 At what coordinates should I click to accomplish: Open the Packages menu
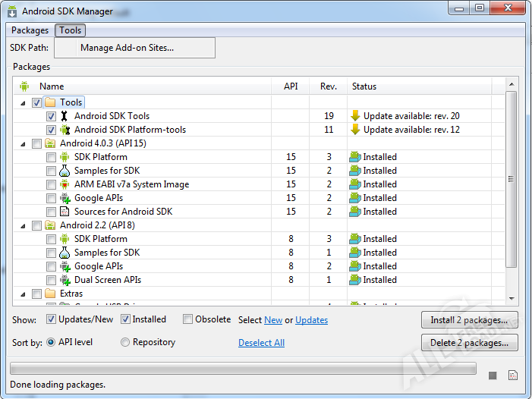pyautogui.click(x=30, y=30)
